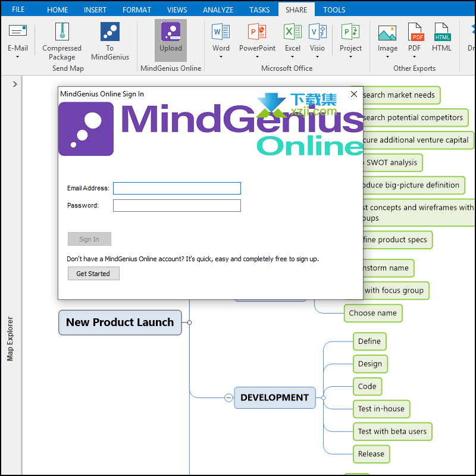Select the Design node
Viewport: 476px width, 476px height.
pyautogui.click(x=370, y=364)
